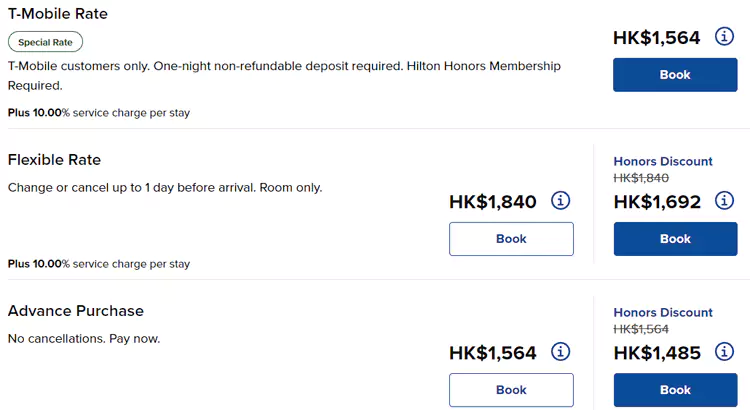Book Advance Purchase at standard HK$1,564
Screen dimensions: 750x410
click(511, 390)
